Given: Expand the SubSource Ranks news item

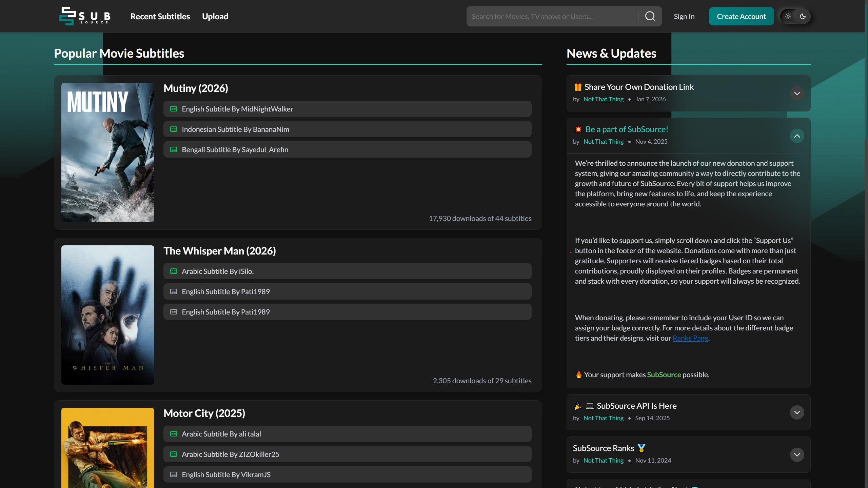Looking at the screenshot, I should (797, 455).
